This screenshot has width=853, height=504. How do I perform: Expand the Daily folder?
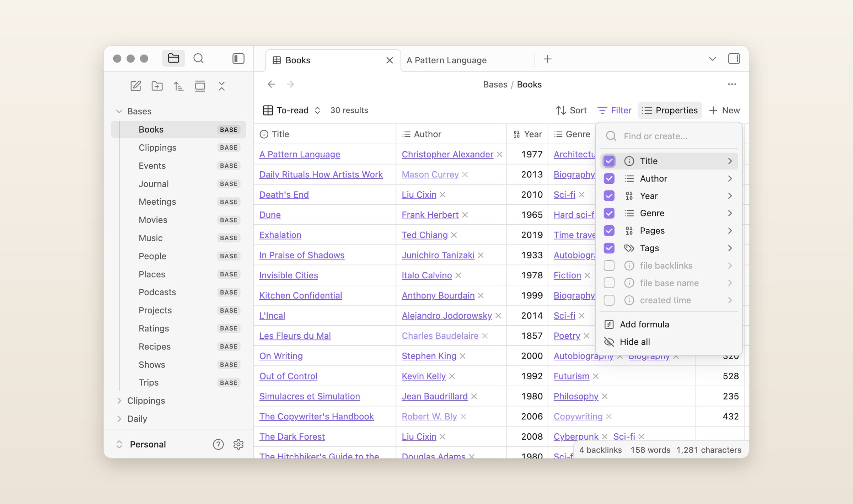click(x=119, y=419)
